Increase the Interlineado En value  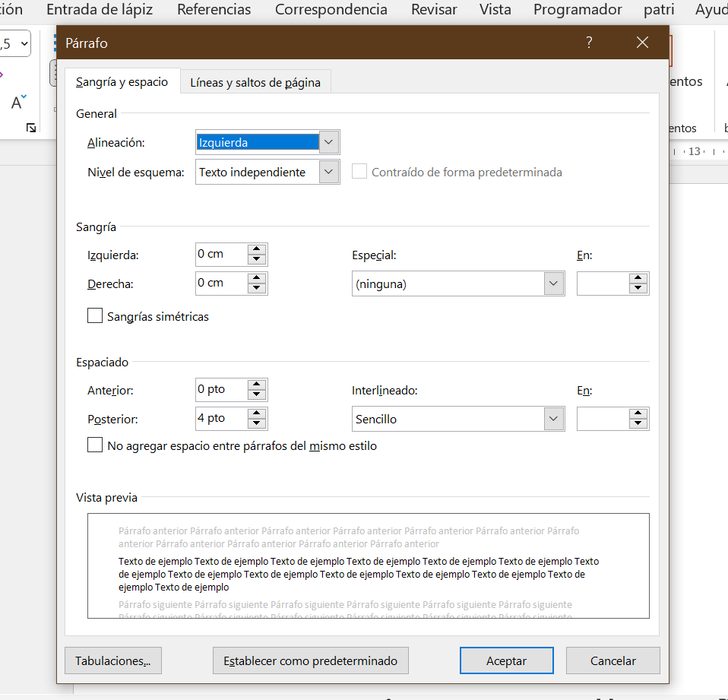[x=638, y=413]
